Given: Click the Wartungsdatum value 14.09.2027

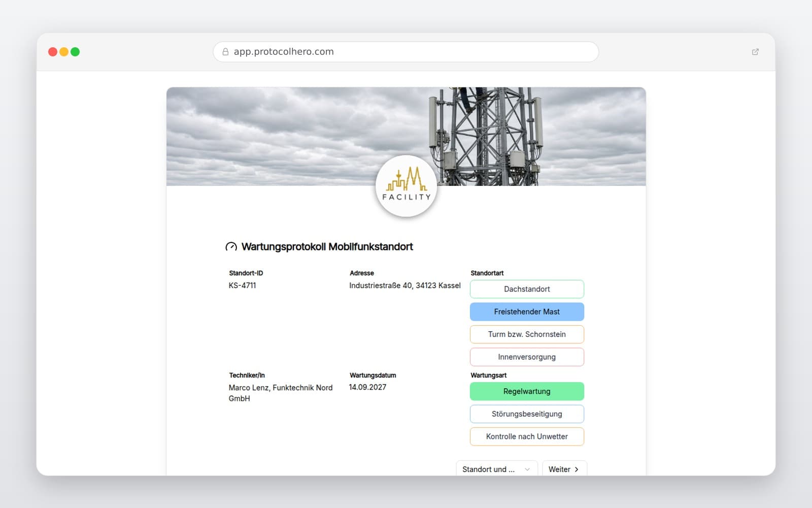Looking at the screenshot, I should [x=367, y=387].
